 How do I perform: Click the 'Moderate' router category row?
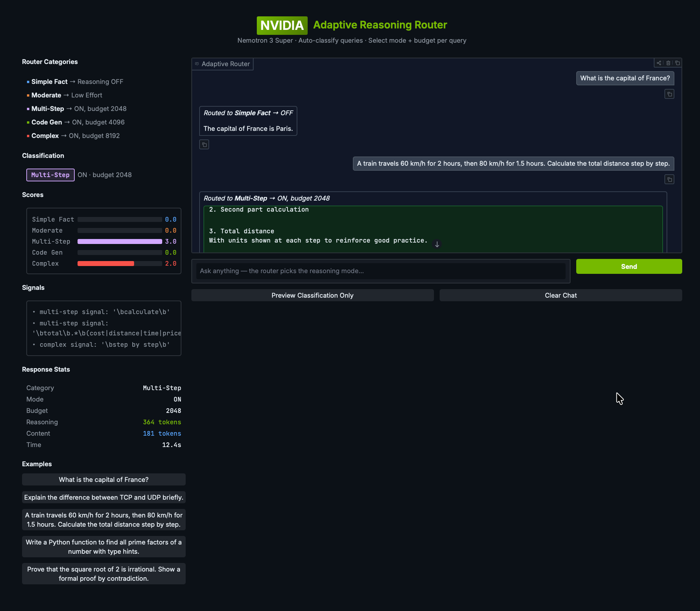(x=64, y=95)
